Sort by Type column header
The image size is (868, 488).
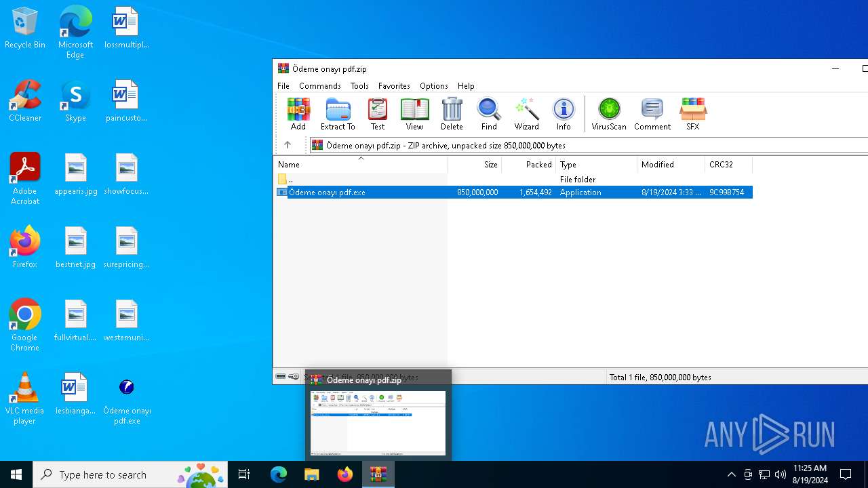597,165
